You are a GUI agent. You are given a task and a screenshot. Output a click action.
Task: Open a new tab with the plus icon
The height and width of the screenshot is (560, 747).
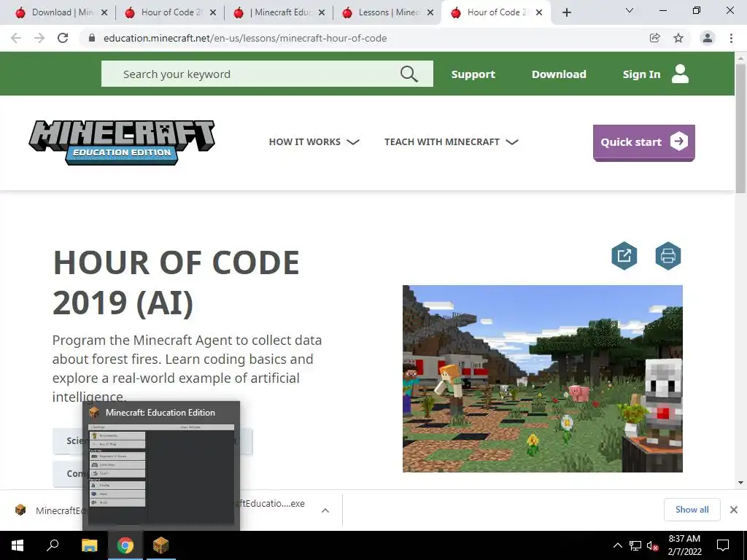(566, 12)
